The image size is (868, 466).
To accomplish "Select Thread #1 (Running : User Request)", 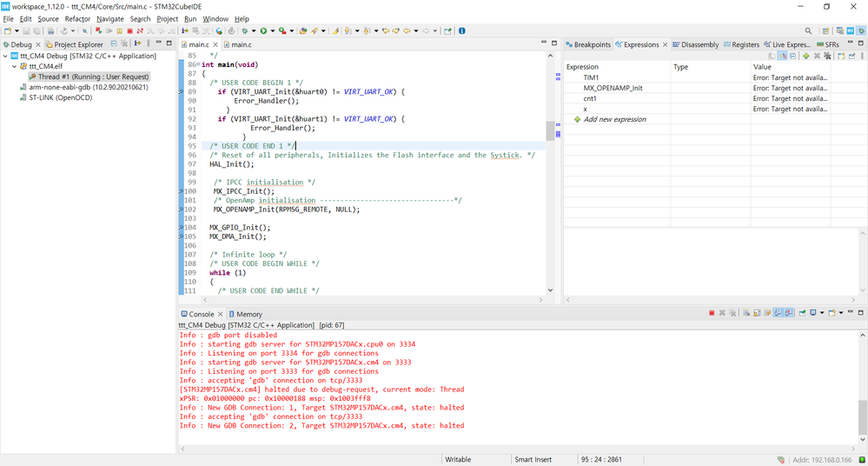I will pyautogui.click(x=89, y=77).
